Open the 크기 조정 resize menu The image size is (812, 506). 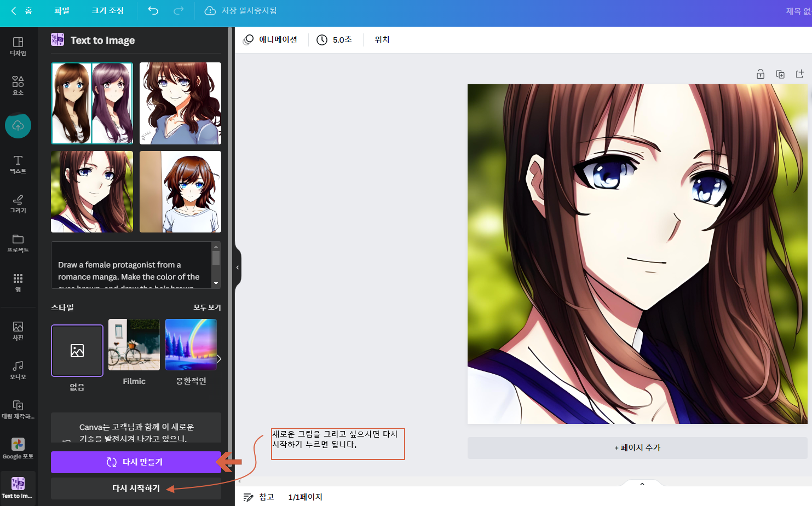[x=108, y=11]
